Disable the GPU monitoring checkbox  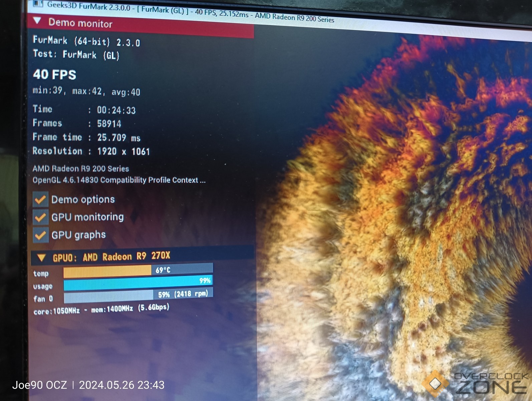click(40, 217)
